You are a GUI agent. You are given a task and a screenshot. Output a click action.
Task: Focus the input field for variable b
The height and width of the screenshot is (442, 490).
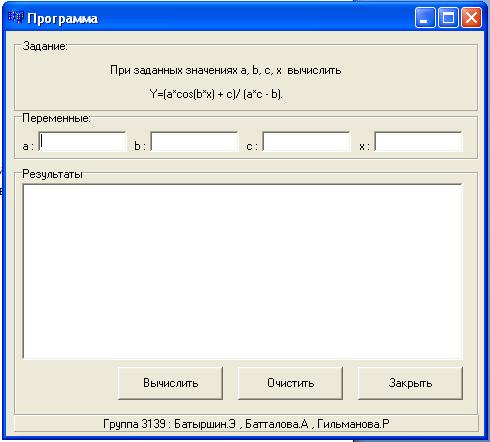click(195, 141)
